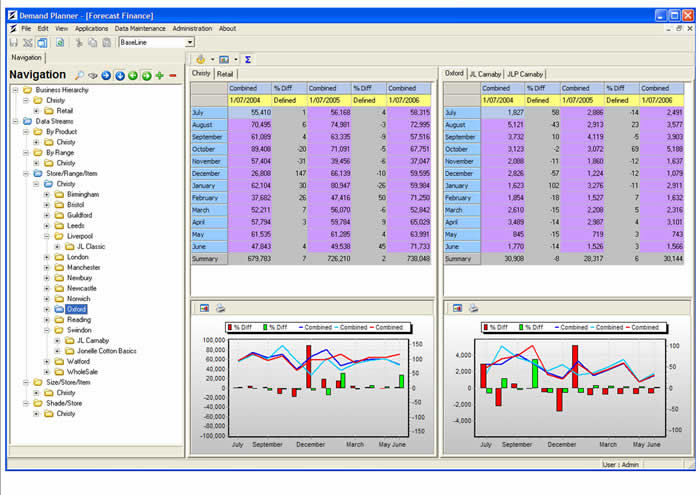Click the green right-arrow navigation icon
The height and width of the screenshot is (495, 700).
pyautogui.click(x=146, y=75)
